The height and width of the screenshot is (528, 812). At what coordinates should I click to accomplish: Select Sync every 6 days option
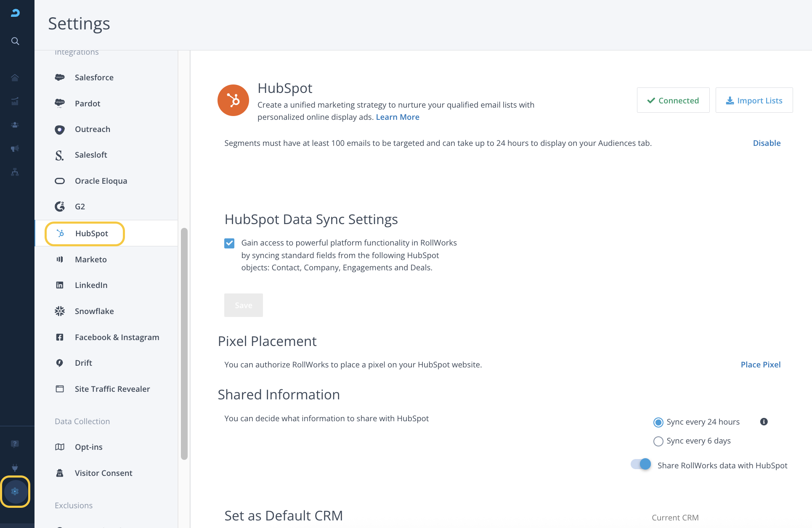pos(658,441)
